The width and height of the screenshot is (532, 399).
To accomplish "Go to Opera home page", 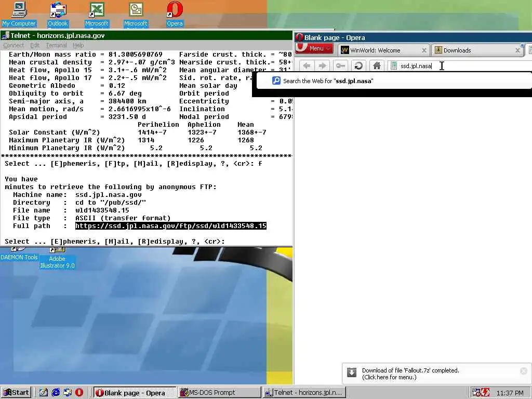I will (x=377, y=66).
